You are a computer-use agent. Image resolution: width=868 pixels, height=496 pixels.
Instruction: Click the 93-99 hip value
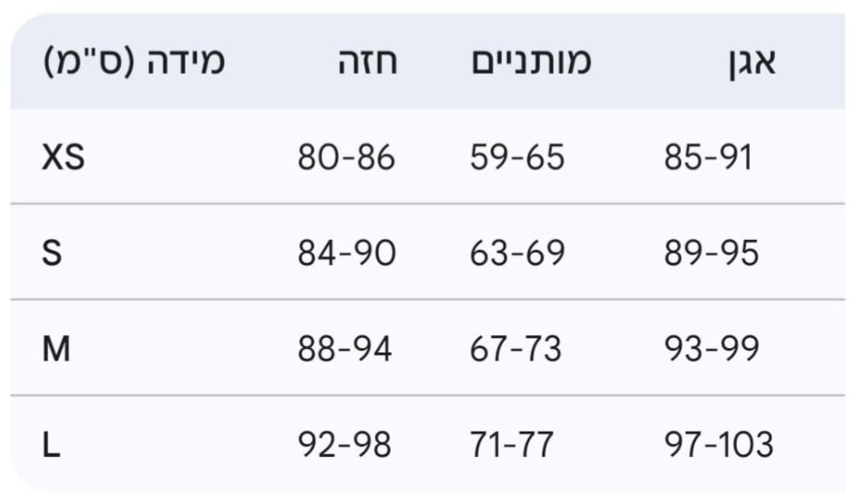[711, 349]
